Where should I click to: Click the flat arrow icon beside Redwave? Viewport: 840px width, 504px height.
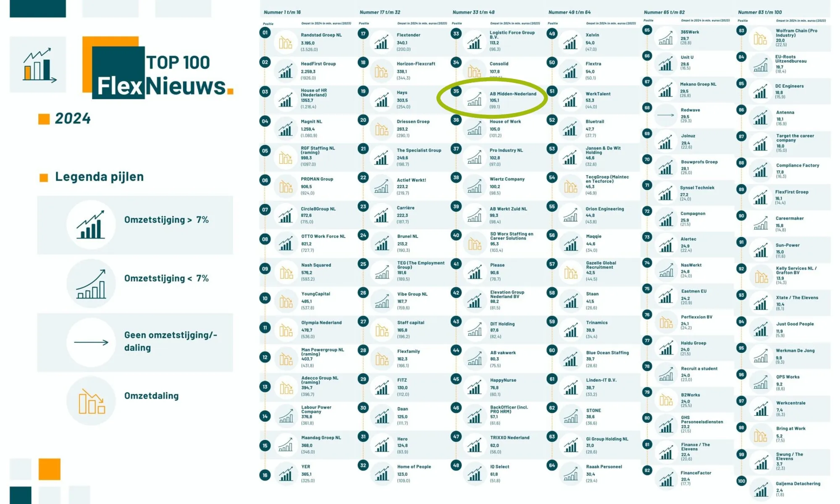pyautogui.click(x=665, y=115)
